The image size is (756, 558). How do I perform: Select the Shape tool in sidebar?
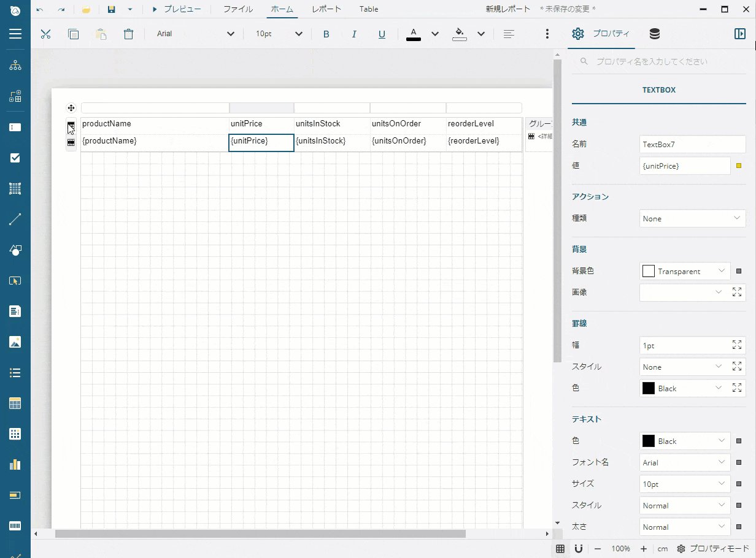point(15,250)
